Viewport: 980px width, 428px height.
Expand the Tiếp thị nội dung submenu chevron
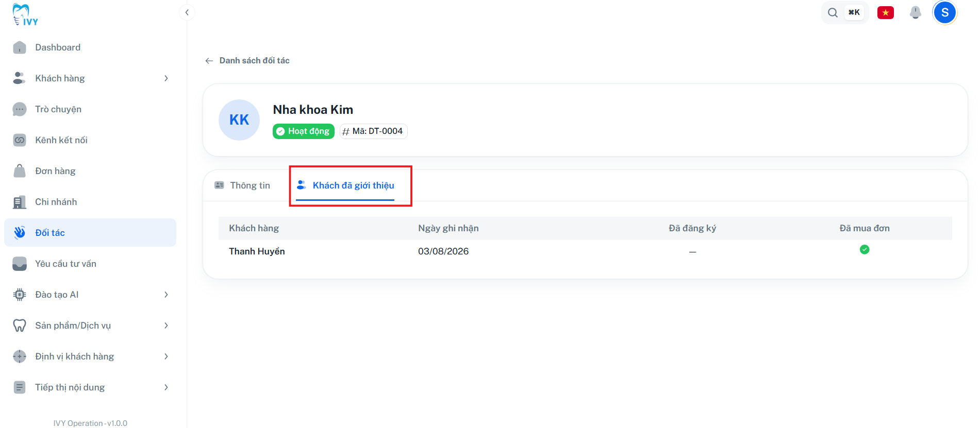166,387
